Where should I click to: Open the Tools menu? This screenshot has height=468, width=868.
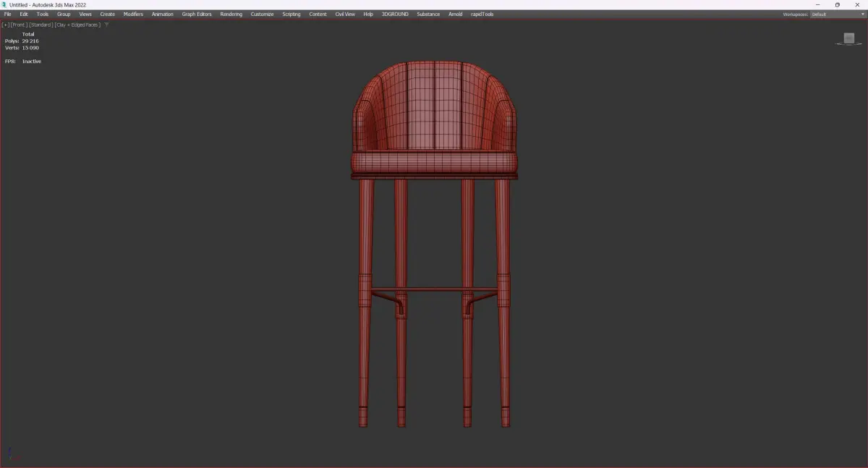[43, 14]
